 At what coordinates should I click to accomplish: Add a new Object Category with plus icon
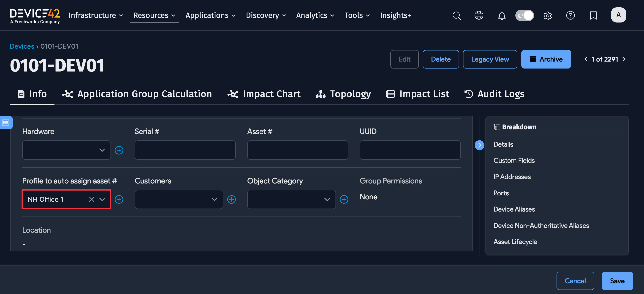click(344, 200)
